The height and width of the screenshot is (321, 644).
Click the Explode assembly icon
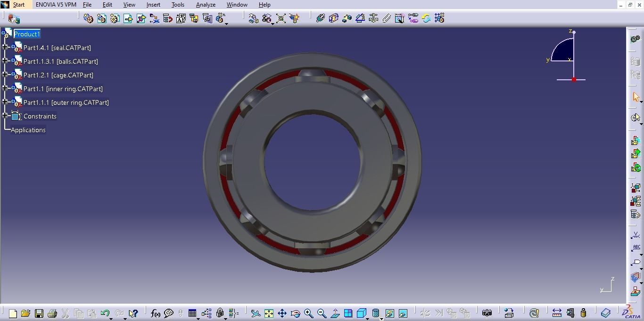pyautogui.click(x=281, y=18)
